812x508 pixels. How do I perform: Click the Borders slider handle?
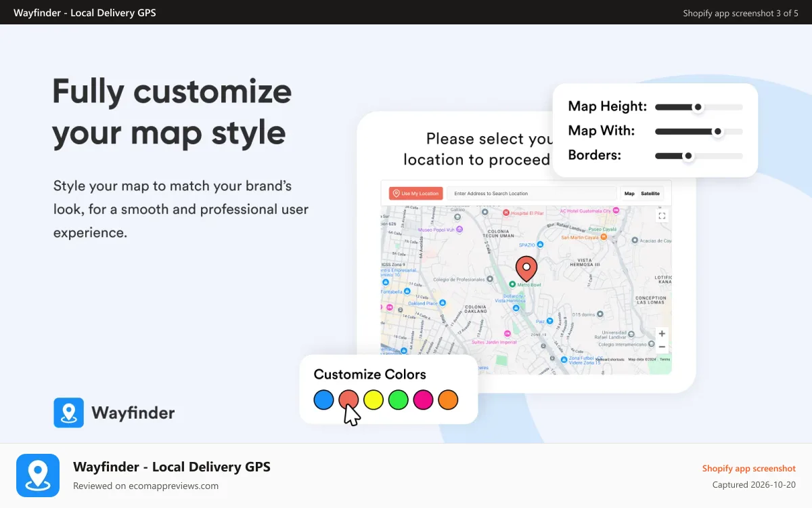(x=688, y=156)
